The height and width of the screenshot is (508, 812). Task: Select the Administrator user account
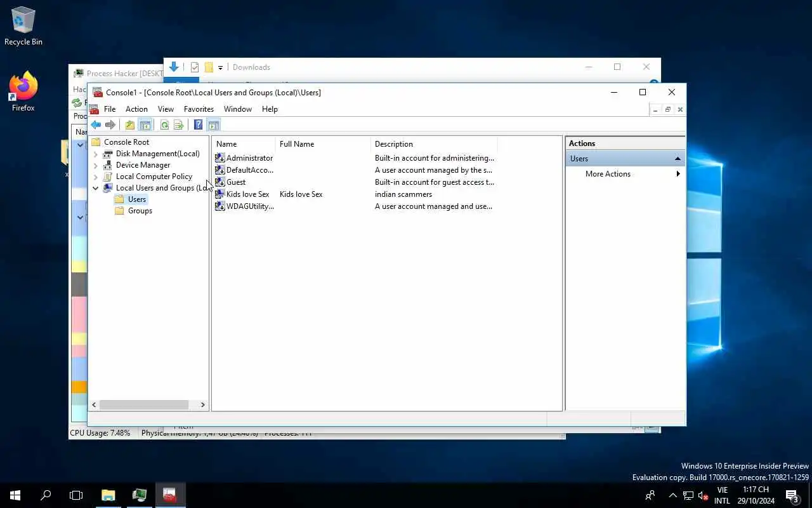pyautogui.click(x=249, y=158)
